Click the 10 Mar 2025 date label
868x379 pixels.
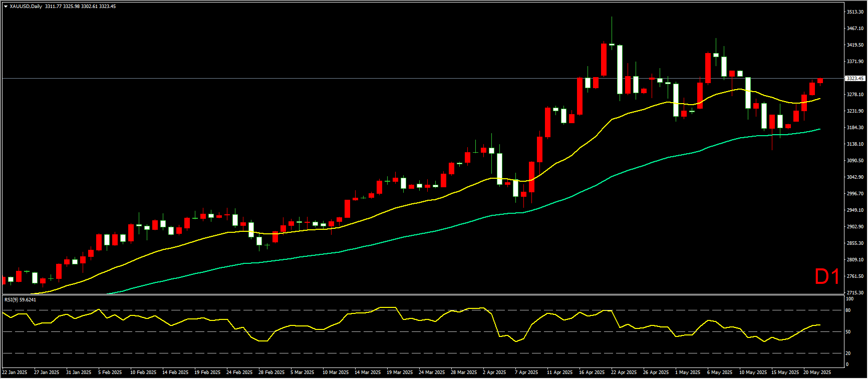[x=336, y=372]
